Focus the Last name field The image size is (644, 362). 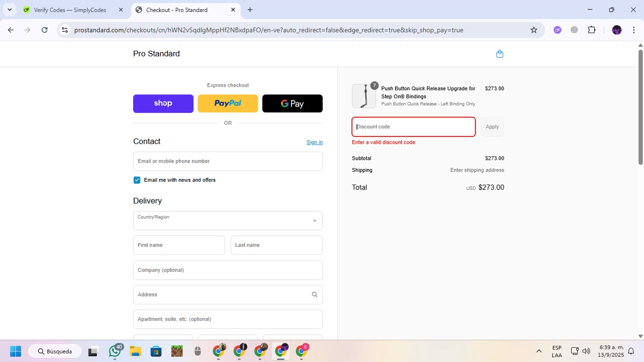point(276,245)
